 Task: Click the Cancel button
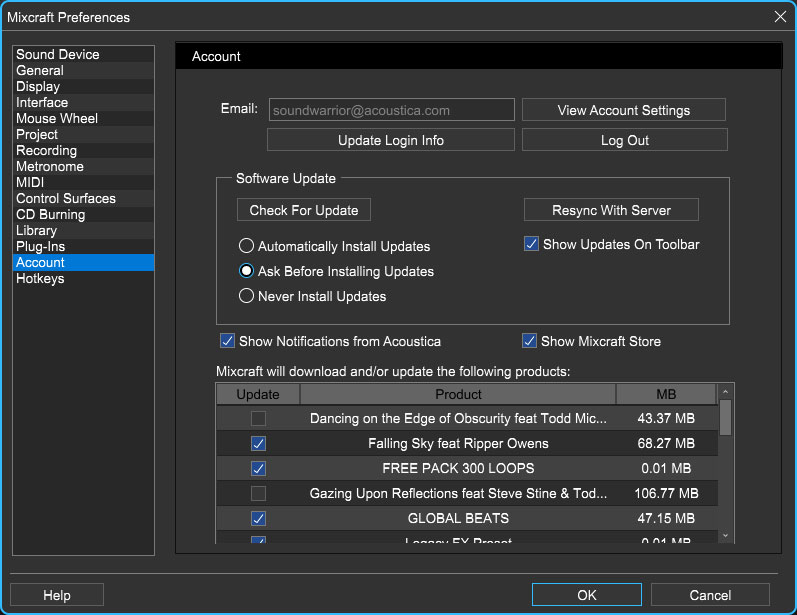[x=710, y=595]
